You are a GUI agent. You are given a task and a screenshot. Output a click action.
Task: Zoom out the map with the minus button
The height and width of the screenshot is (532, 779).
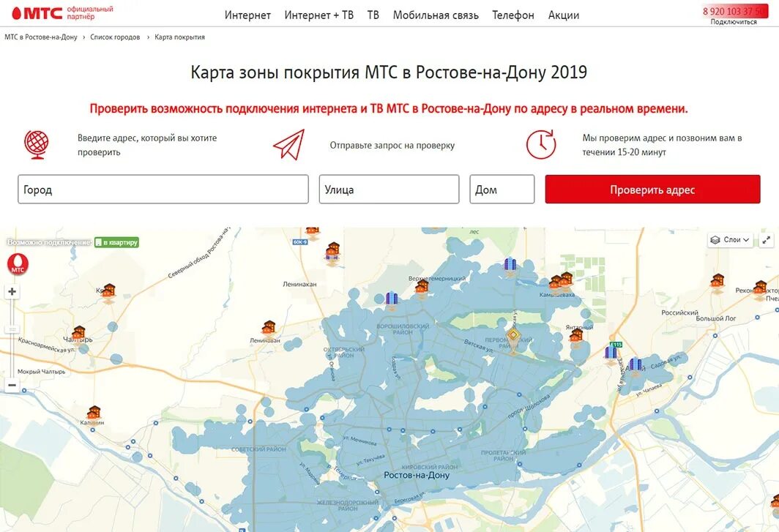pos(12,385)
